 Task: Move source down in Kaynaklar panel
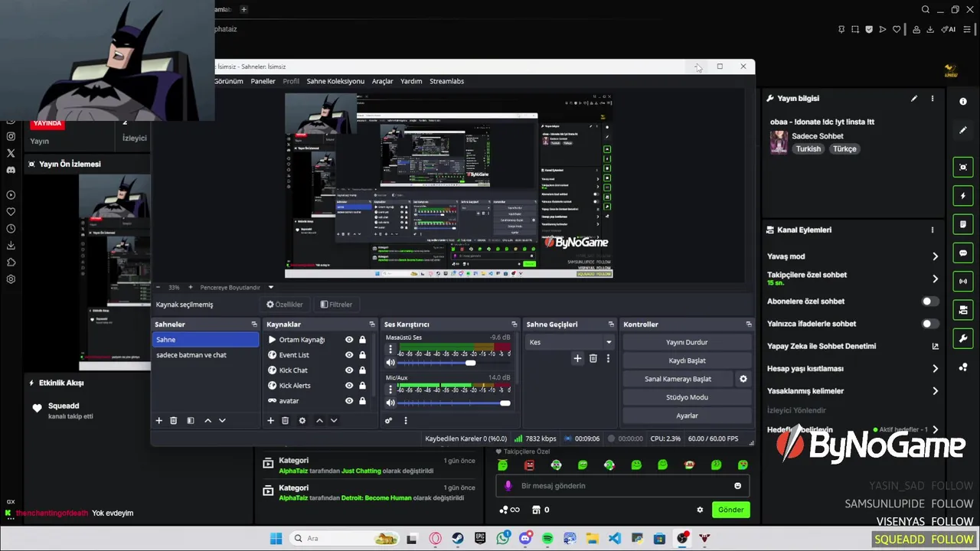334,420
